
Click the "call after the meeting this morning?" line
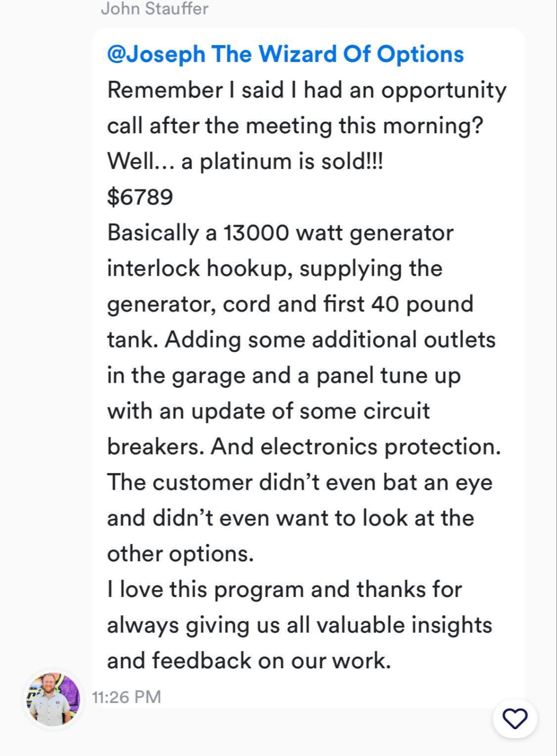(295, 126)
